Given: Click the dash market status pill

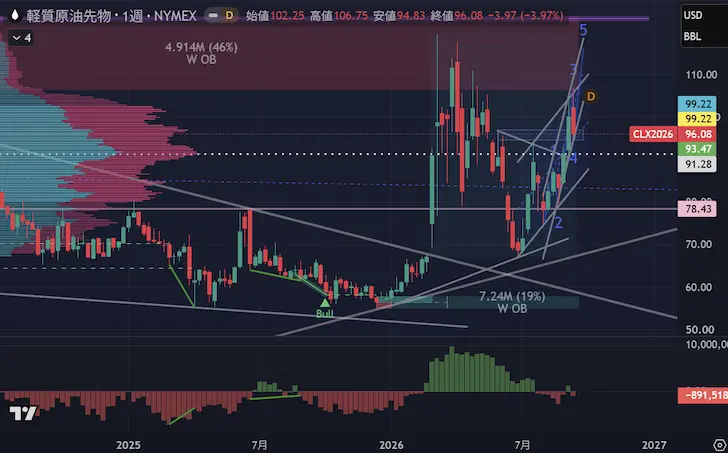Looking at the screenshot, I should click(212, 16).
